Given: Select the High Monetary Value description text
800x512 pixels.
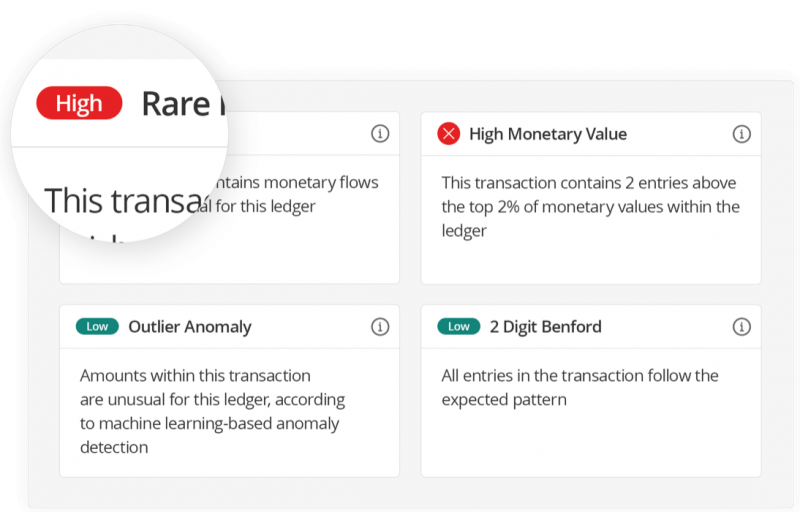Looking at the screenshot, I should point(590,207).
